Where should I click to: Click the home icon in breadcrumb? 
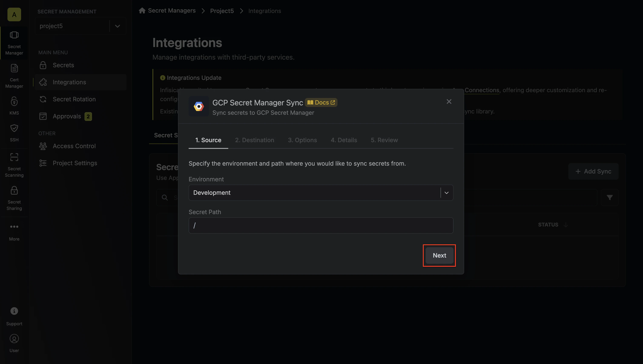(142, 10)
